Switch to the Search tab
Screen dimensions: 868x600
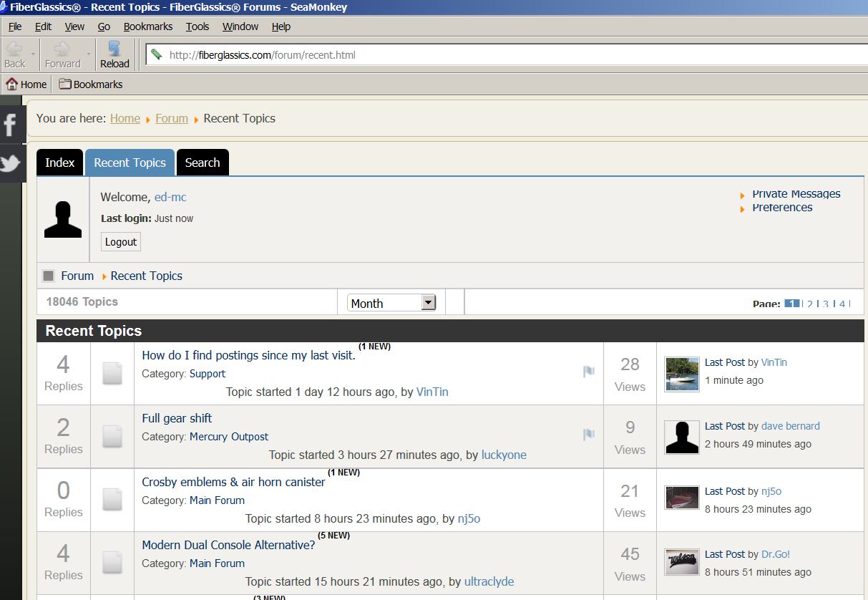[x=203, y=163]
